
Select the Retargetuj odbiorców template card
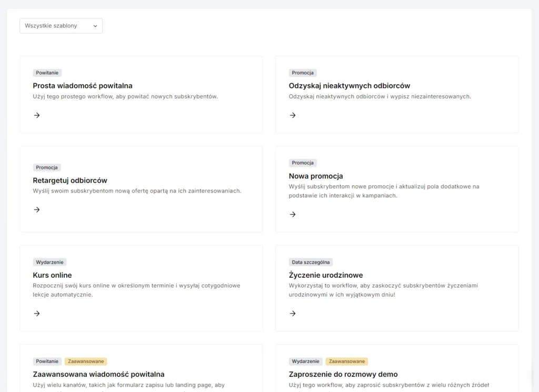141,188
